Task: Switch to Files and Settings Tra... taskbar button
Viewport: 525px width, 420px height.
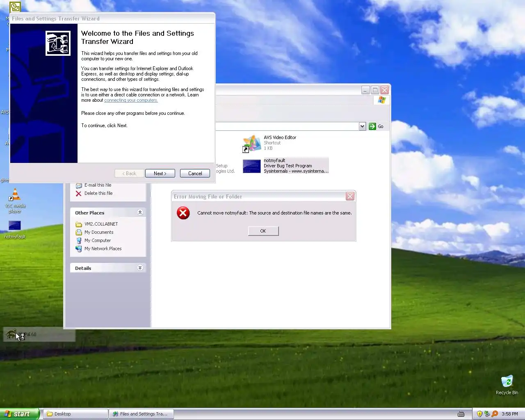Action: coord(141,414)
